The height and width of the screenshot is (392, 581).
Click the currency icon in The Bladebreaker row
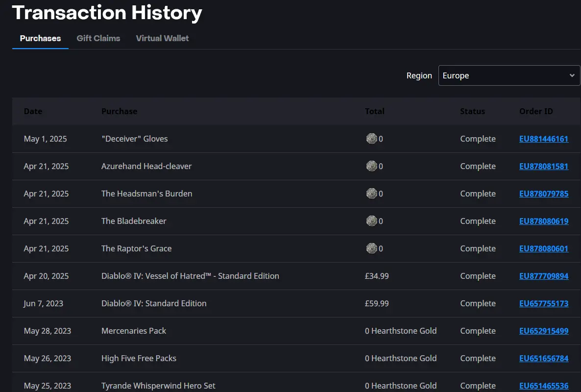tap(371, 221)
